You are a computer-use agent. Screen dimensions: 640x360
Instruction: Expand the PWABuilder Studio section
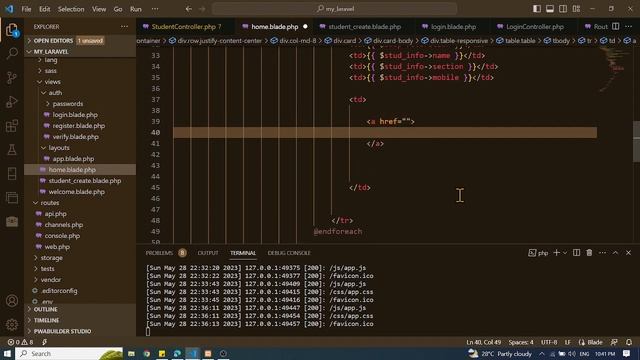coord(62,331)
